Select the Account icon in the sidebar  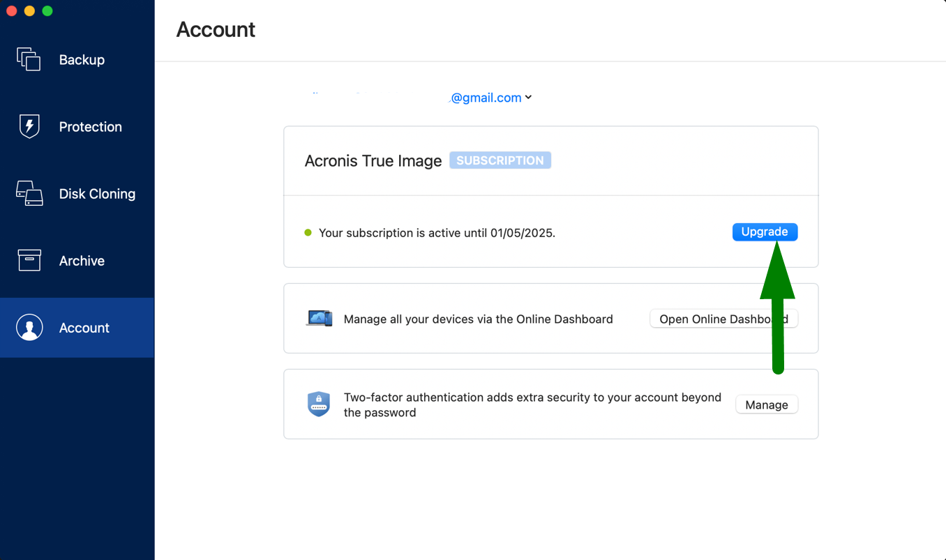[29, 327]
